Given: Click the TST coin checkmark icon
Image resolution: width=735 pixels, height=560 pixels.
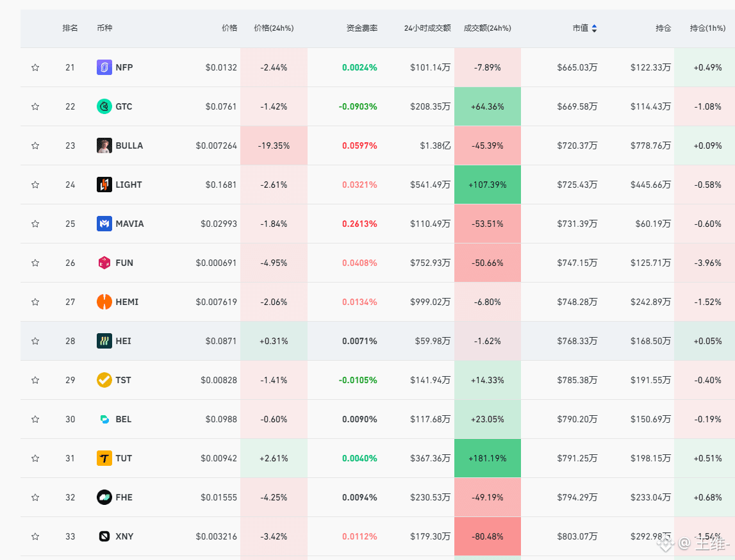Looking at the screenshot, I should coord(104,380).
